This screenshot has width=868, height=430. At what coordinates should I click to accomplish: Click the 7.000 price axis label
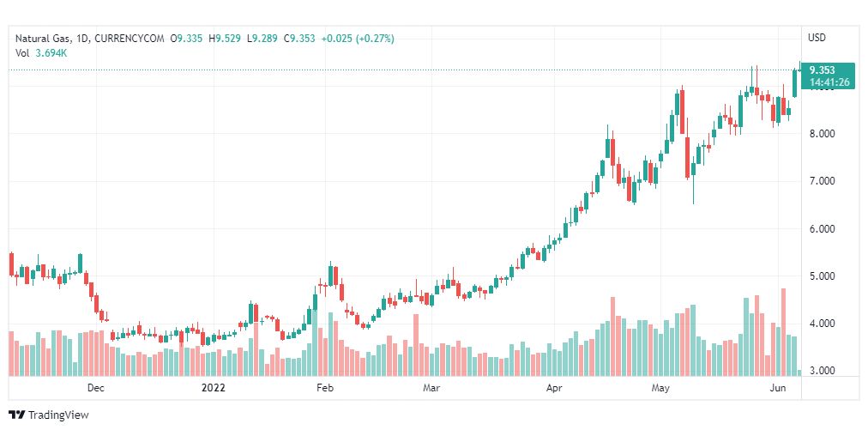[821, 181]
